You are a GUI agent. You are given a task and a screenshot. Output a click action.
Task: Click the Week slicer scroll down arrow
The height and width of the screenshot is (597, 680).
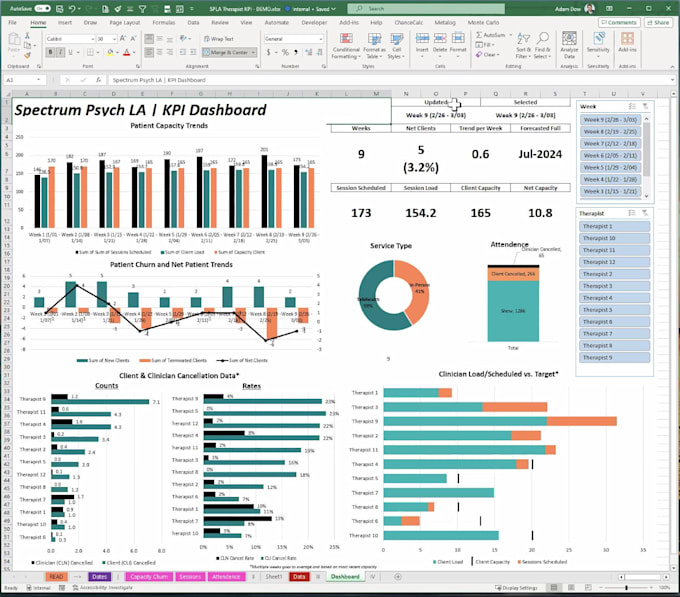tap(646, 196)
